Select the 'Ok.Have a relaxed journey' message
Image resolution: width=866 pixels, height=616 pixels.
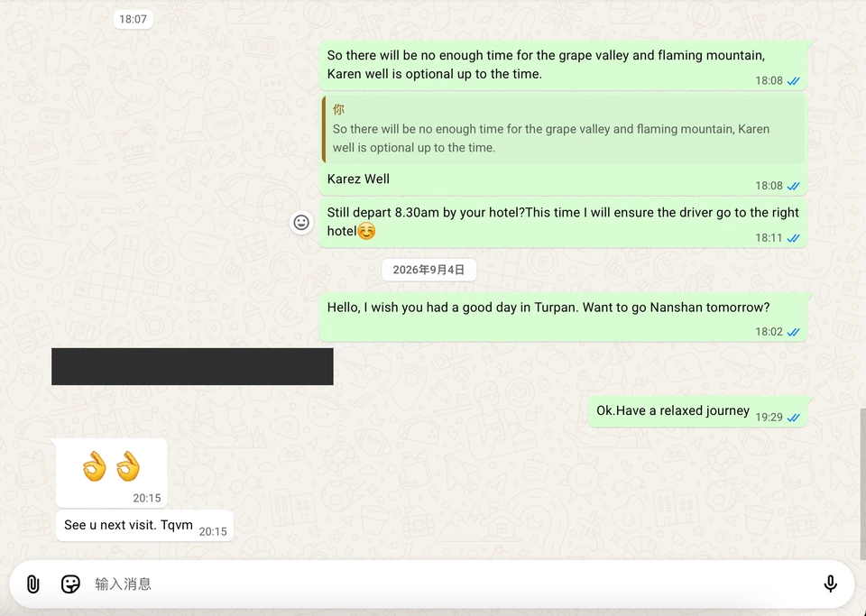(697, 411)
